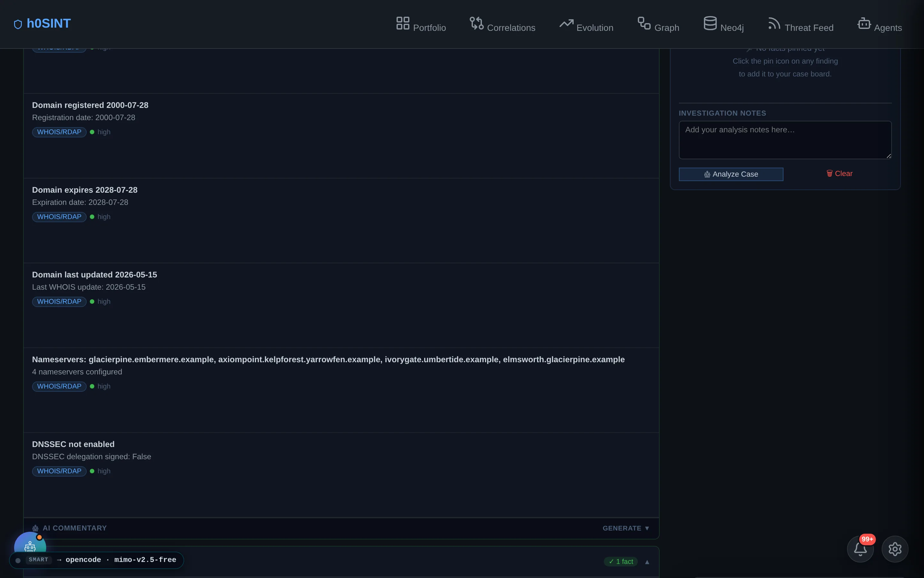The width and height of the screenshot is (924, 578).
Task: Click the Neo4j database icon
Action: coord(710,23)
